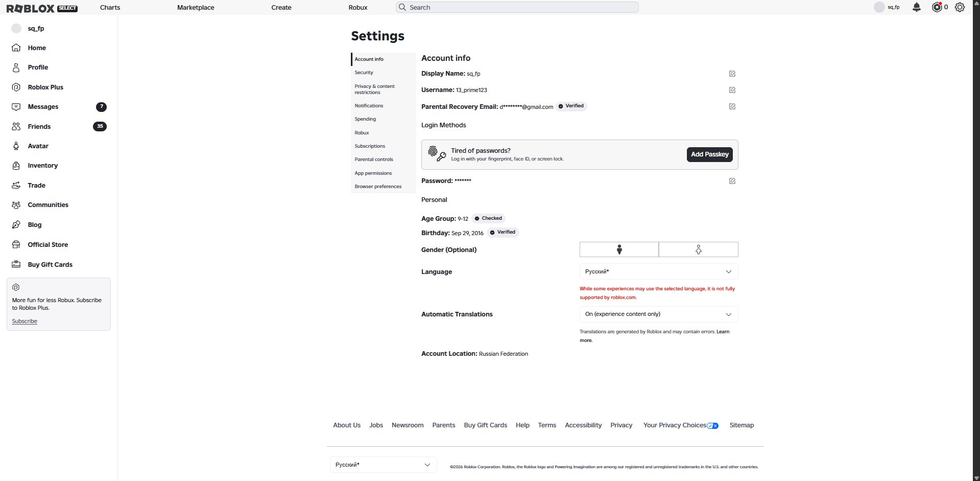
Task: Open the Robux balance icon
Action: coord(937,7)
